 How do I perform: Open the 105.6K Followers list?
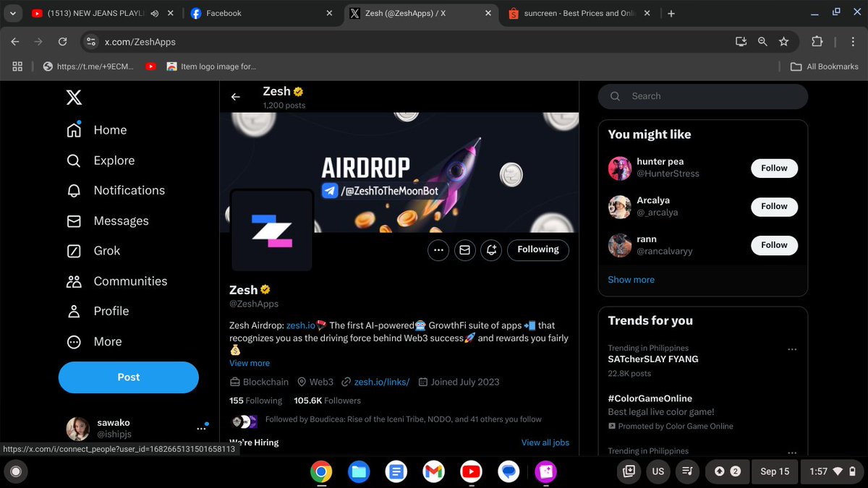pyautogui.click(x=327, y=401)
